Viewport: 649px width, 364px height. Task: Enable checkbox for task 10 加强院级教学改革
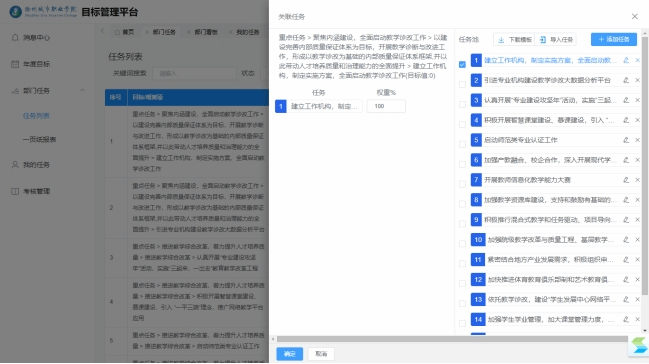point(462,244)
